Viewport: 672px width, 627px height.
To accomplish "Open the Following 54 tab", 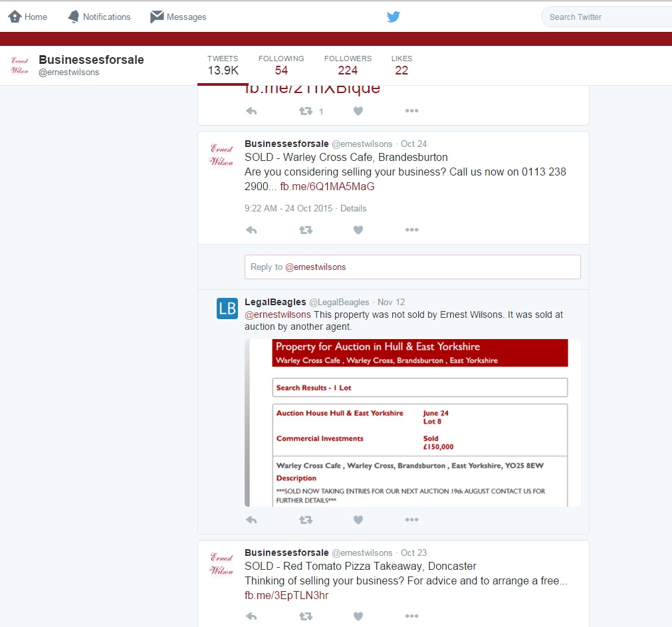I will tap(281, 66).
